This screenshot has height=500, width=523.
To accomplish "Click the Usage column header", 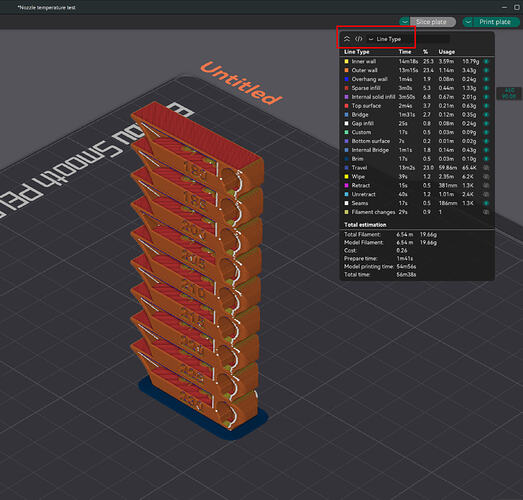I will (447, 52).
